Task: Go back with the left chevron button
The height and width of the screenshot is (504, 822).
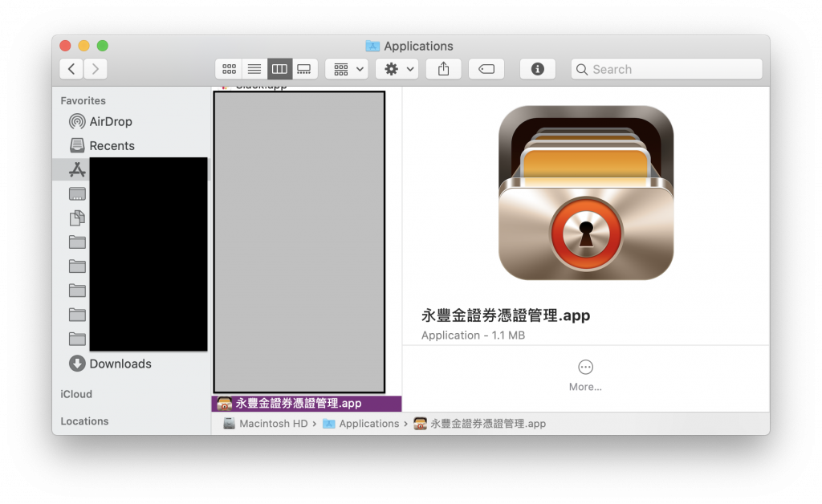Action: point(71,69)
